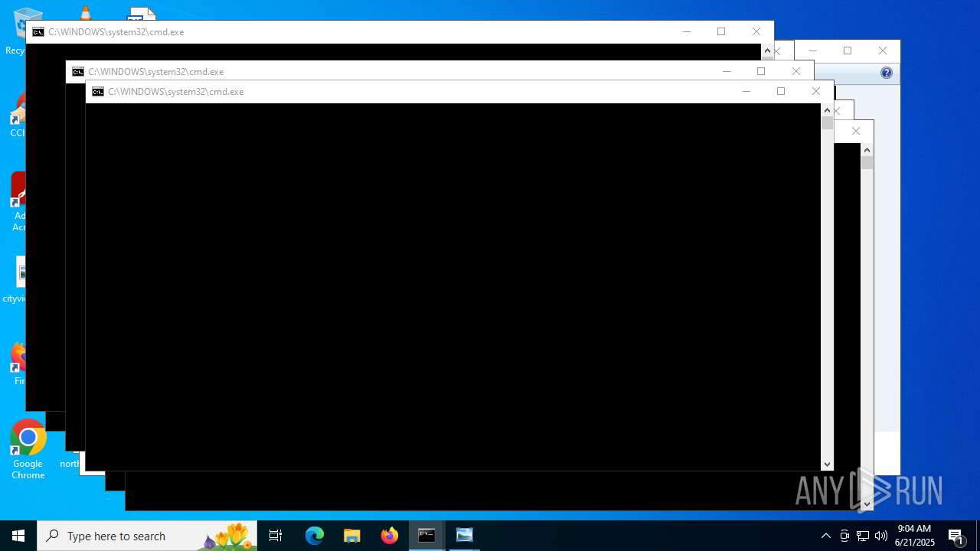Launch Firefox from the taskbar
Viewport: 980px width, 551px height.
(x=390, y=536)
